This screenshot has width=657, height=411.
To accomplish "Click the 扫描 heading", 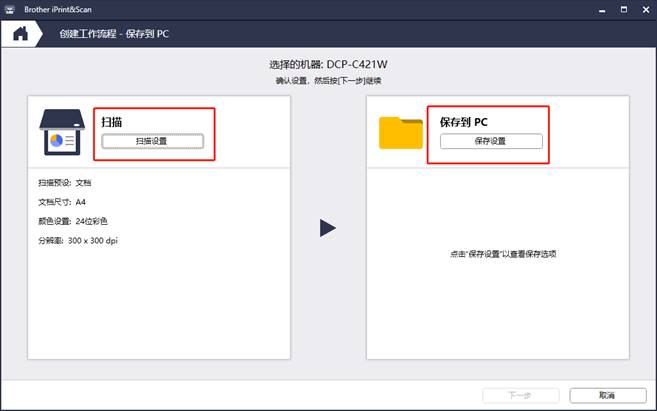I will click(111, 122).
